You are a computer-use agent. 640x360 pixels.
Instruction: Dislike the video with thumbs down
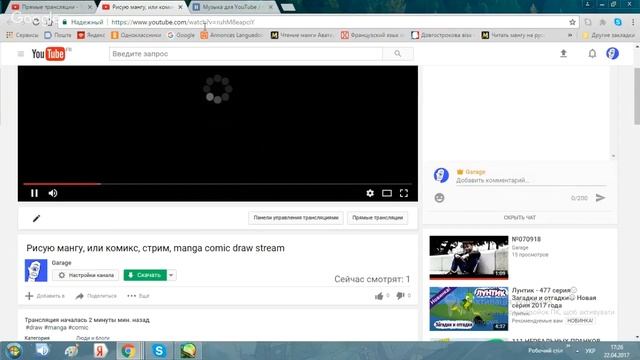coord(400,296)
